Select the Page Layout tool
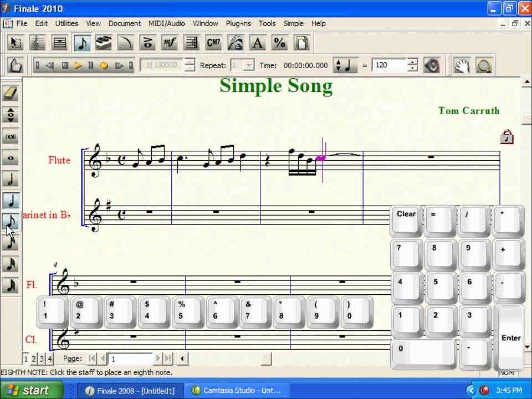Screen dimensions: 532x399 (x=301, y=43)
